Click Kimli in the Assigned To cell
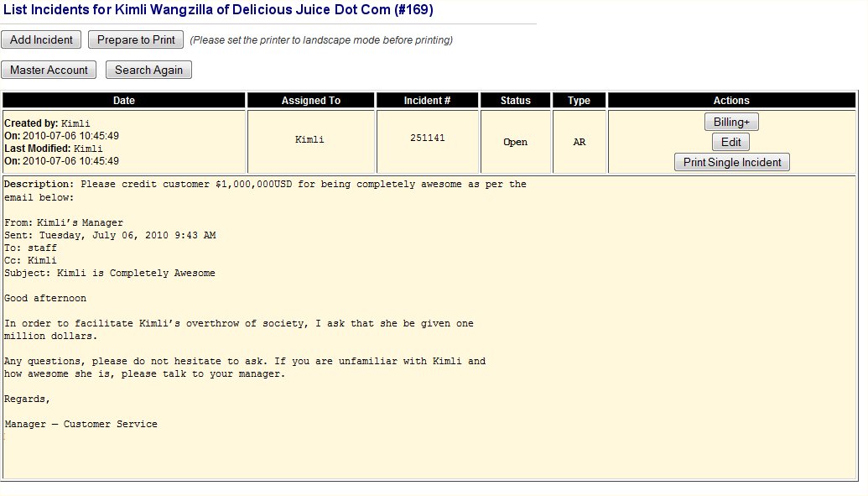Image resolution: width=868 pixels, height=496 pixels. [309, 140]
